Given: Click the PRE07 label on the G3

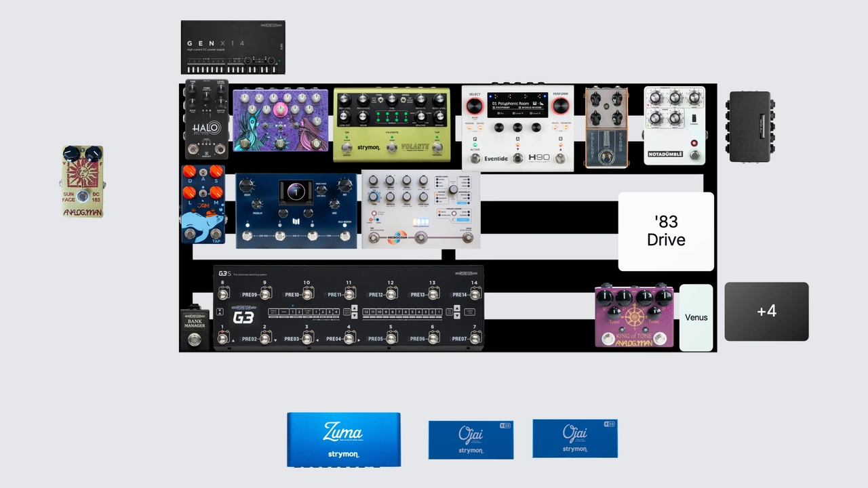Looking at the screenshot, I should [x=460, y=339].
